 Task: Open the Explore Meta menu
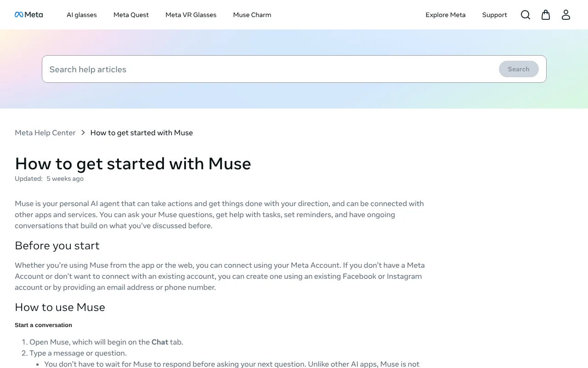(446, 15)
